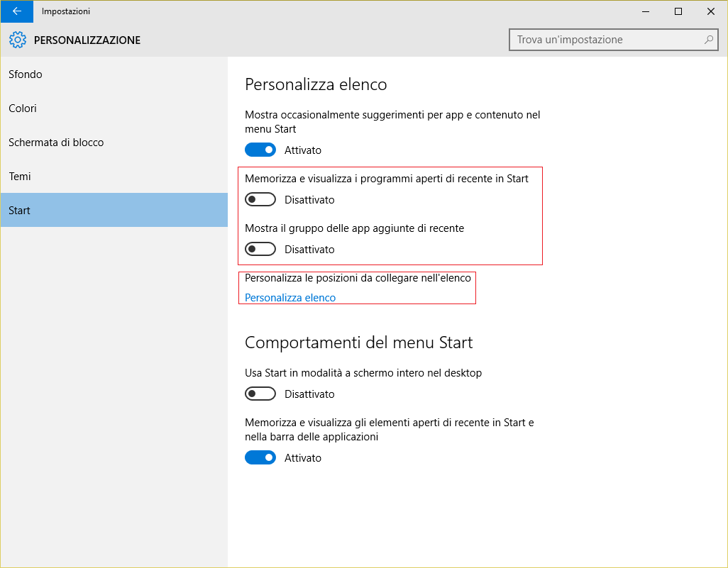Minimize the Impostazioni window
The height and width of the screenshot is (568, 728).
646,11
